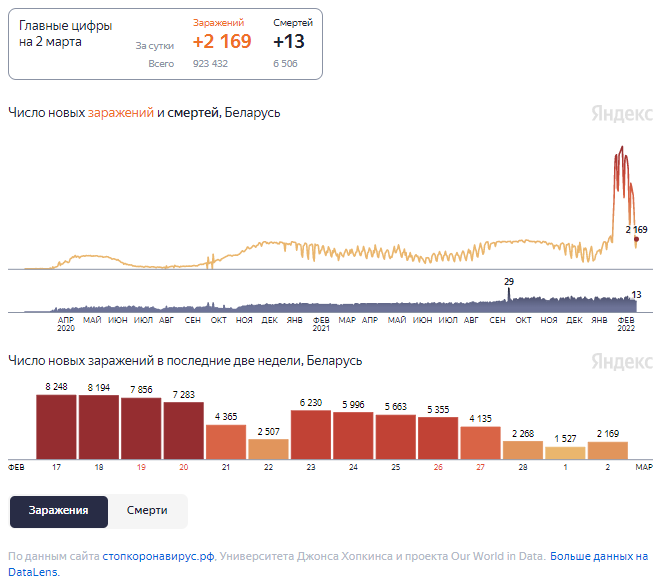Select the 6 230 bar for February 23
The height and width of the screenshot is (587, 661).
[x=311, y=434]
